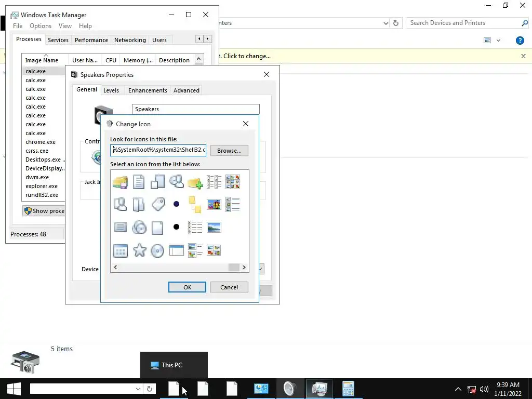Select the price tag icon
Viewport: 532px width, 399px height.
(158, 204)
